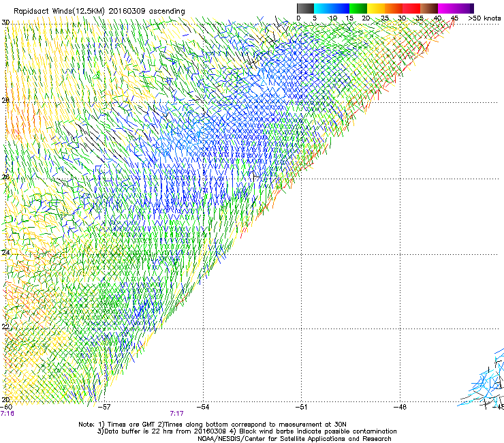Click the latitude label '30' on the left axis

point(5,22)
